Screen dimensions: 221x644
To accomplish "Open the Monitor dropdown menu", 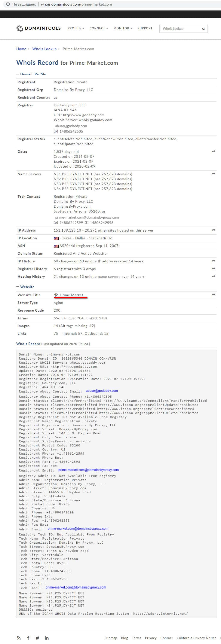I will [x=123, y=28].
